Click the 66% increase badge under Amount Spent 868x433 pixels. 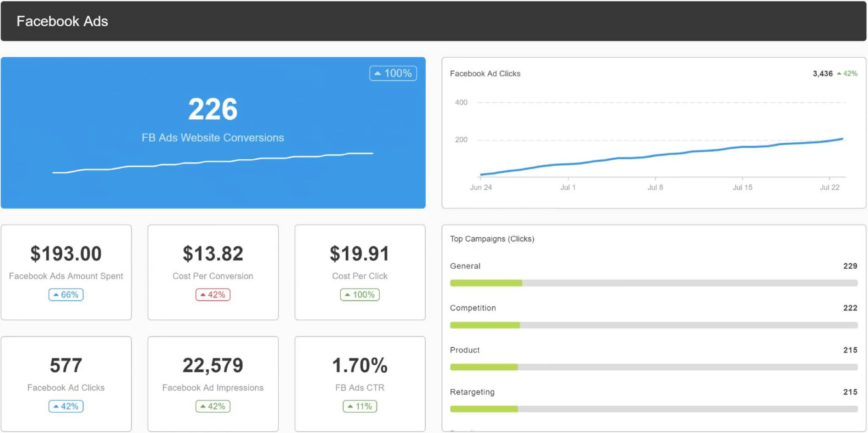tap(66, 294)
